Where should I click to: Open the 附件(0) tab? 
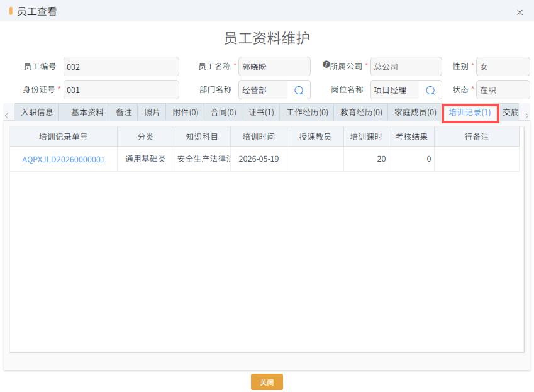tap(186, 112)
